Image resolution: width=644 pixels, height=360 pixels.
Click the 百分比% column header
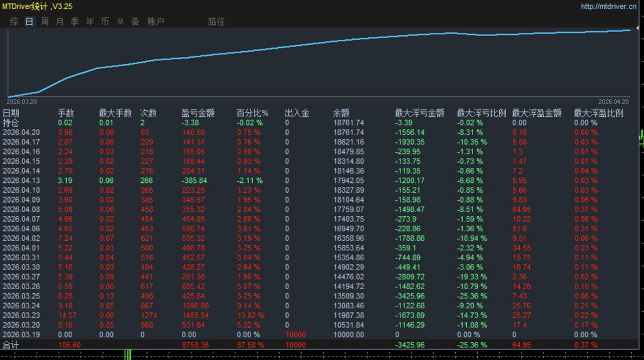(252, 113)
